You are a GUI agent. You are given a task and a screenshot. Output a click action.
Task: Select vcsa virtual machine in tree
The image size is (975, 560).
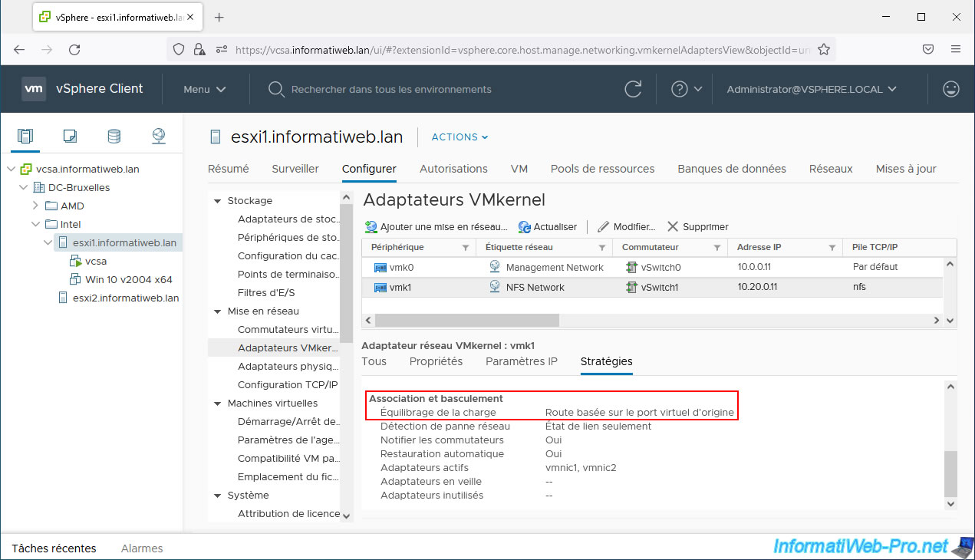[97, 262]
